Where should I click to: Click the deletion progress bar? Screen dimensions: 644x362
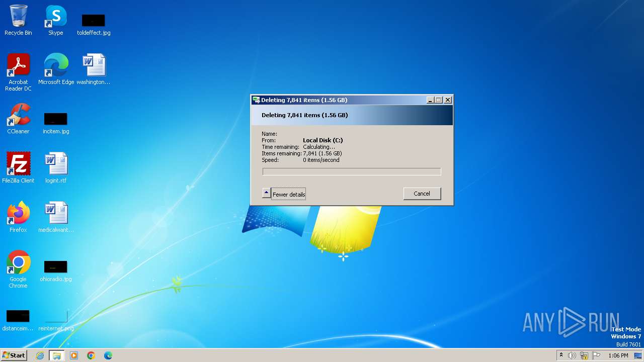[352, 172]
